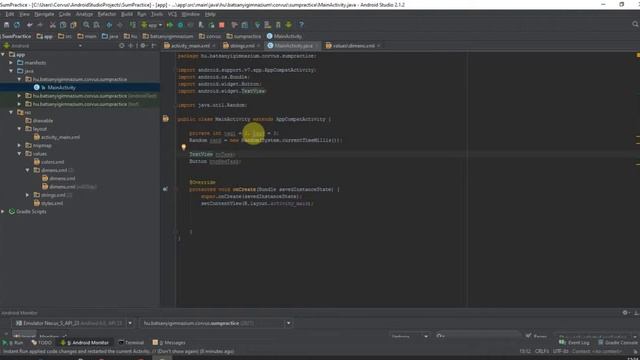The width and height of the screenshot is (640, 360).
Task: Open the Gradle Console button
Action: (618, 342)
